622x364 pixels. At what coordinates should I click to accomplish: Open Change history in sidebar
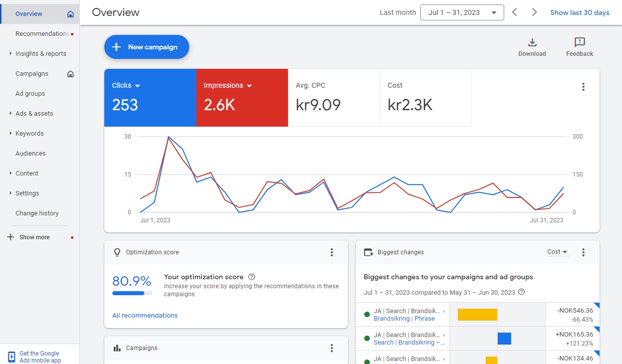37,213
